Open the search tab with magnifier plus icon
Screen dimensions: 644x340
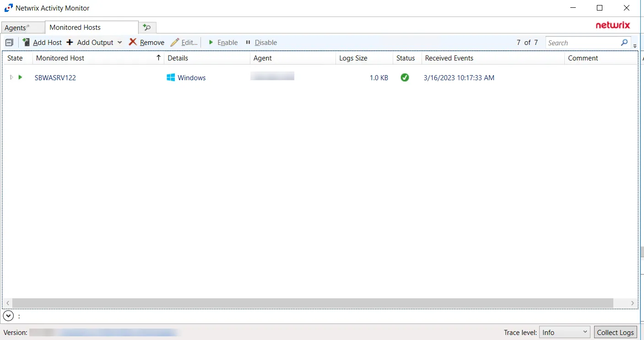[147, 27]
